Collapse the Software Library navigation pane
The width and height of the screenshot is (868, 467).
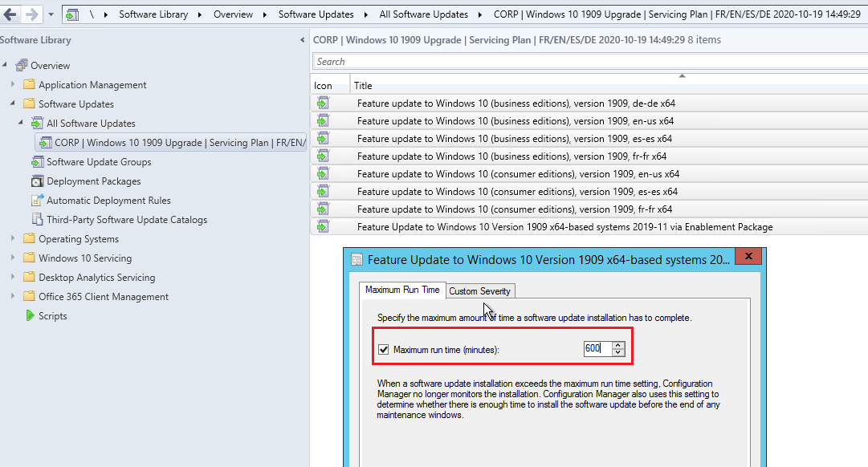pyautogui.click(x=302, y=40)
